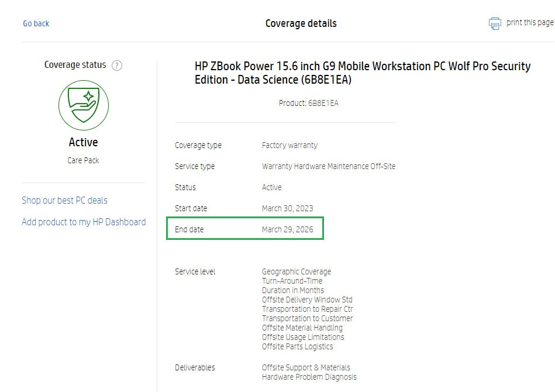Click the 'Coverage status' label
The height and width of the screenshot is (392, 555).
(x=75, y=65)
